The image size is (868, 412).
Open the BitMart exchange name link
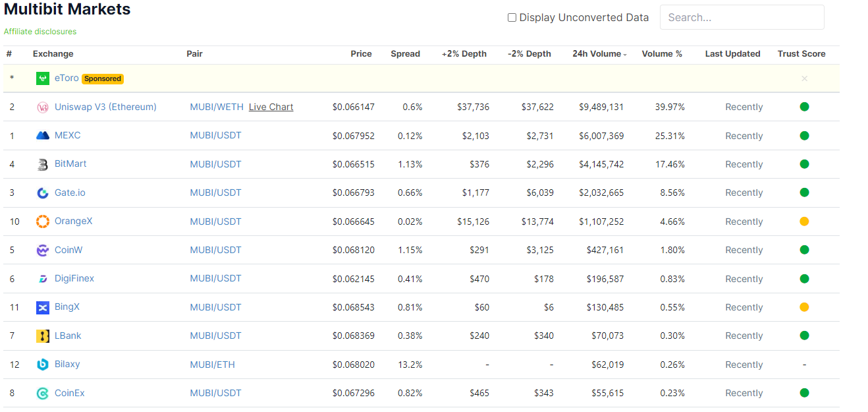pyautogui.click(x=70, y=163)
